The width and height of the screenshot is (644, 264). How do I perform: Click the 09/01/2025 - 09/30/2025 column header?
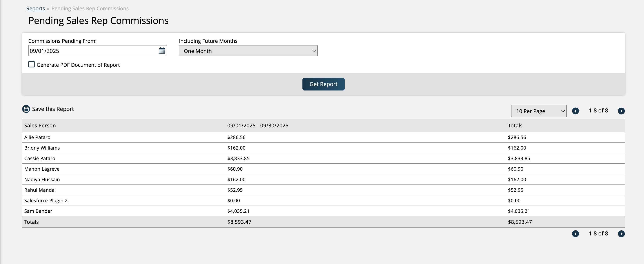258,125
